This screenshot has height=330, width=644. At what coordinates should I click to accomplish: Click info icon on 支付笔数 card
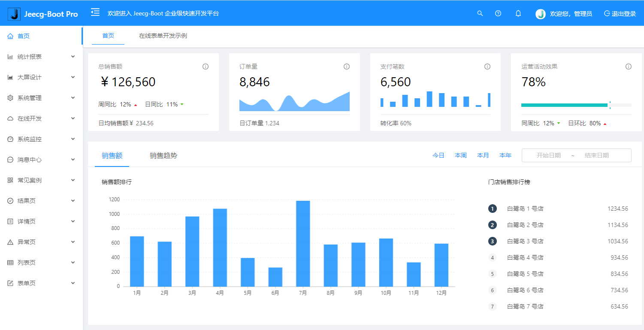[x=487, y=67]
